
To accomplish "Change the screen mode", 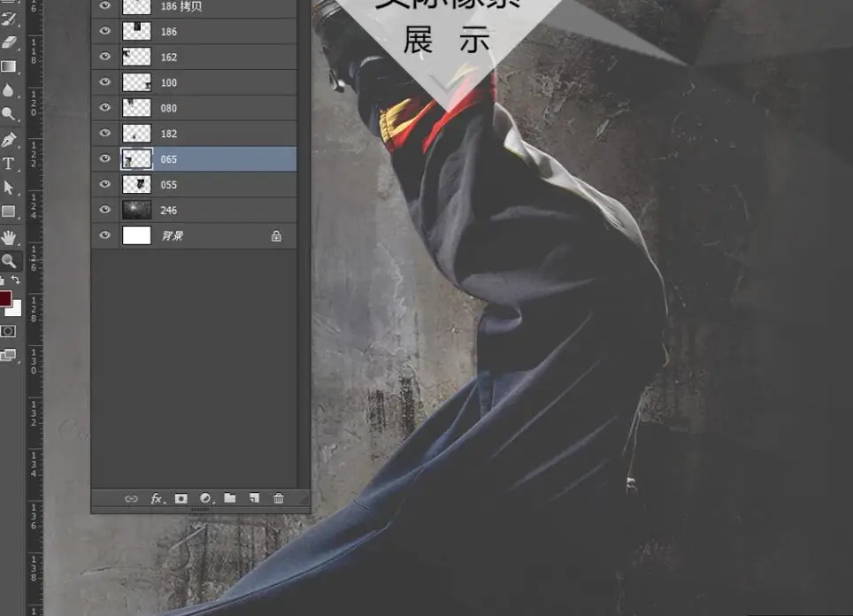I will pyautogui.click(x=8, y=355).
